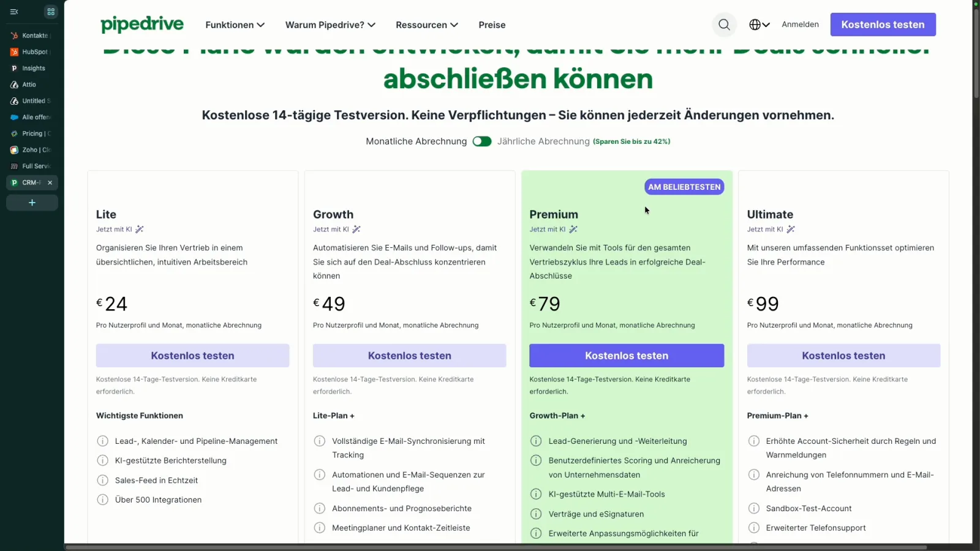980x551 pixels.
Task: Show info for Sandbox-Test-Account
Action: point(754,508)
